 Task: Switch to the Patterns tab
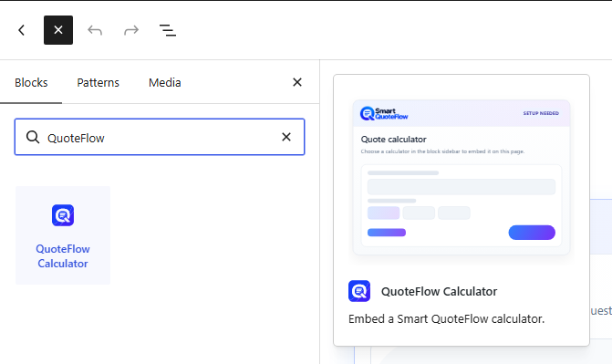pos(98,82)
